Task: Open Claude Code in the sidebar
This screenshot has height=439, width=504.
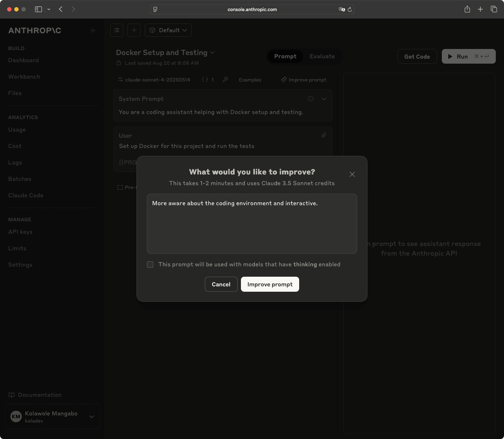Action: [26, 195]
